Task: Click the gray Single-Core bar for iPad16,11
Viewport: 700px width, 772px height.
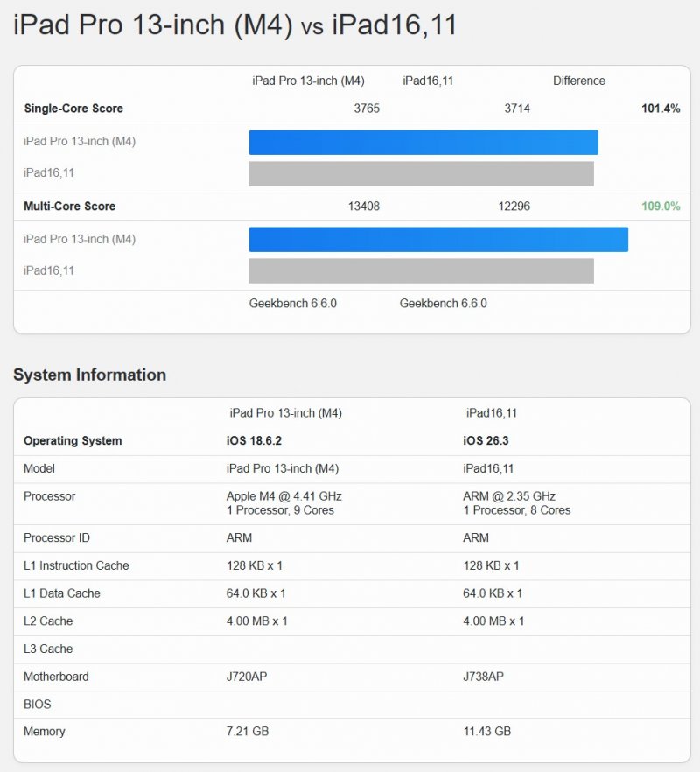Action: [423, 173]
